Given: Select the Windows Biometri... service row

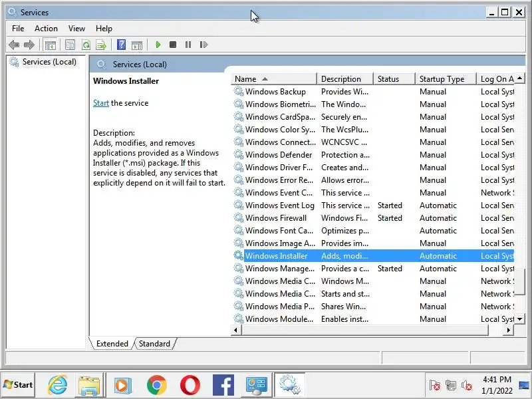Looking at the screenshot, I should [374, 104].
